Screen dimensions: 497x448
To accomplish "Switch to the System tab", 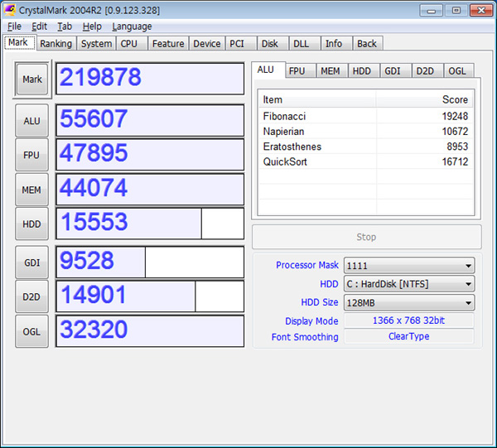I will (x=96, y=43).
